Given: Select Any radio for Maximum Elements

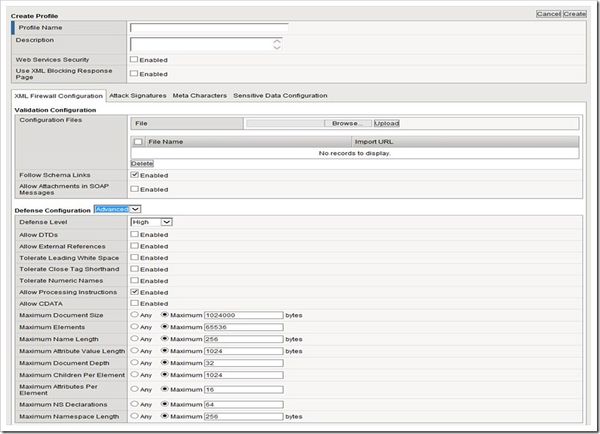Looking at the screenshot, I should (135, 327).
